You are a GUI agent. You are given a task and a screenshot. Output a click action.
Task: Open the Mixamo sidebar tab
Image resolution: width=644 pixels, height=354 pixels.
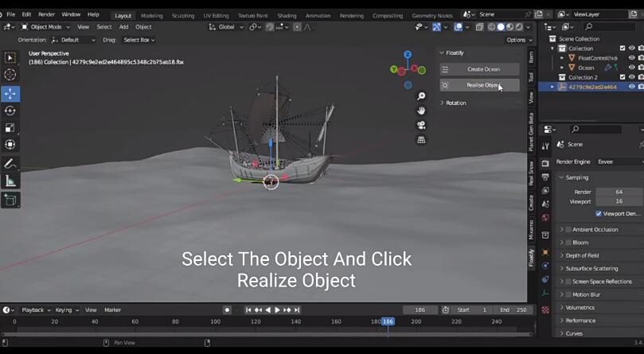(x=531, y=230)
